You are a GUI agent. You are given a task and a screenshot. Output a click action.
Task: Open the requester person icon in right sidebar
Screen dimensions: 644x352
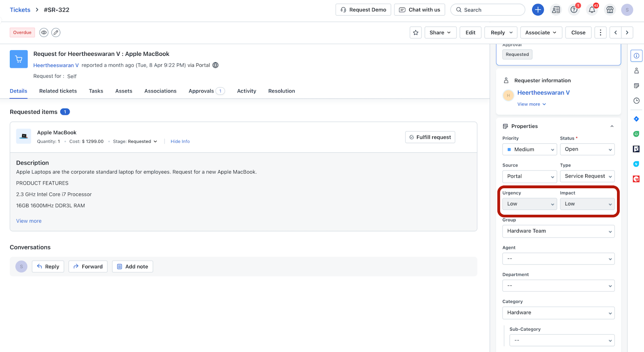pyautogui.click(x=636, y=71)
